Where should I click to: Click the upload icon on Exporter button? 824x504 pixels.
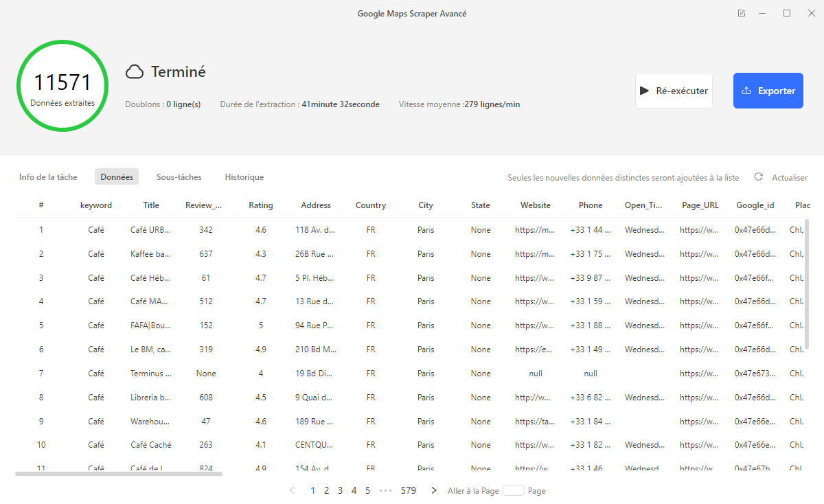(x=746, y=91)
